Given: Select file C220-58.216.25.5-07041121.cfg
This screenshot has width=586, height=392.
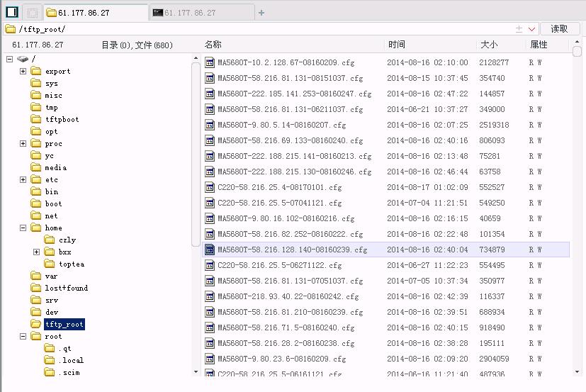Looking at the screenshot, I should pyautogui.click(x=280, y=203).
